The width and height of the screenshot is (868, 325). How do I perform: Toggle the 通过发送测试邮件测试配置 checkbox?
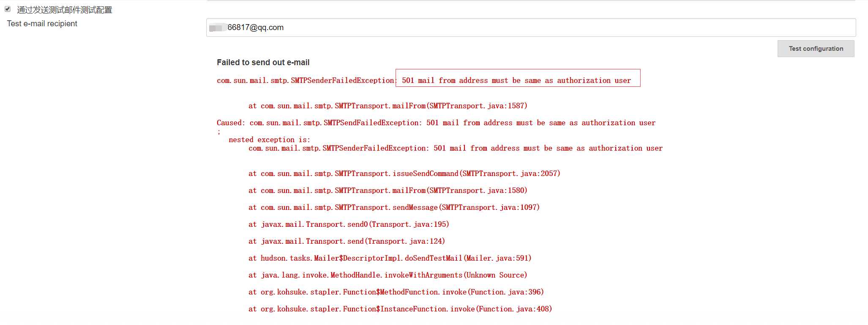point(8,9)
